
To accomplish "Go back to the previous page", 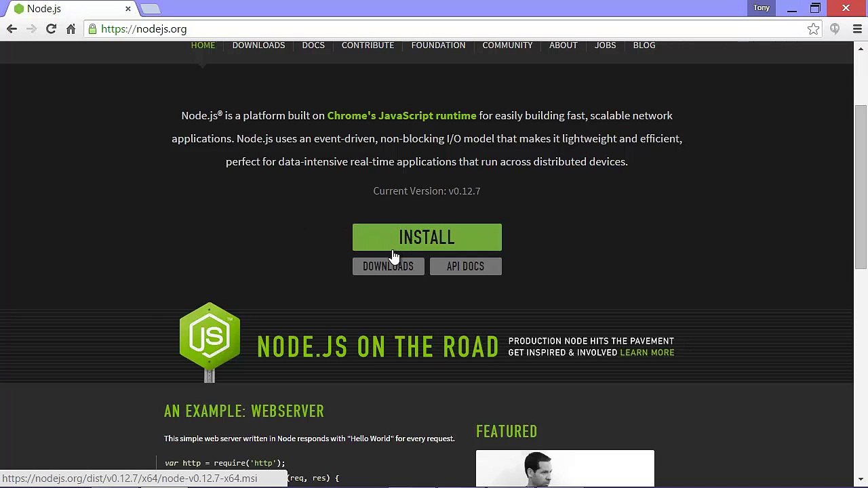I will pyautogui.click(x=12, y=29).
